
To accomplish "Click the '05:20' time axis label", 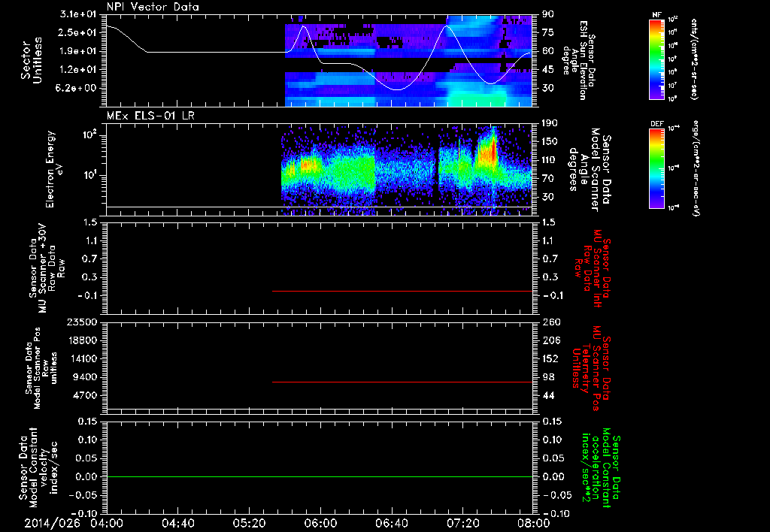I will pyautogui.click(x=250, y=524).
